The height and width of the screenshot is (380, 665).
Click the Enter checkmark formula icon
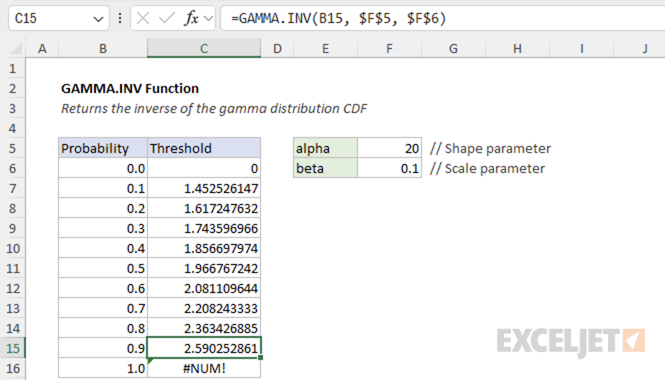click(166, 18)
